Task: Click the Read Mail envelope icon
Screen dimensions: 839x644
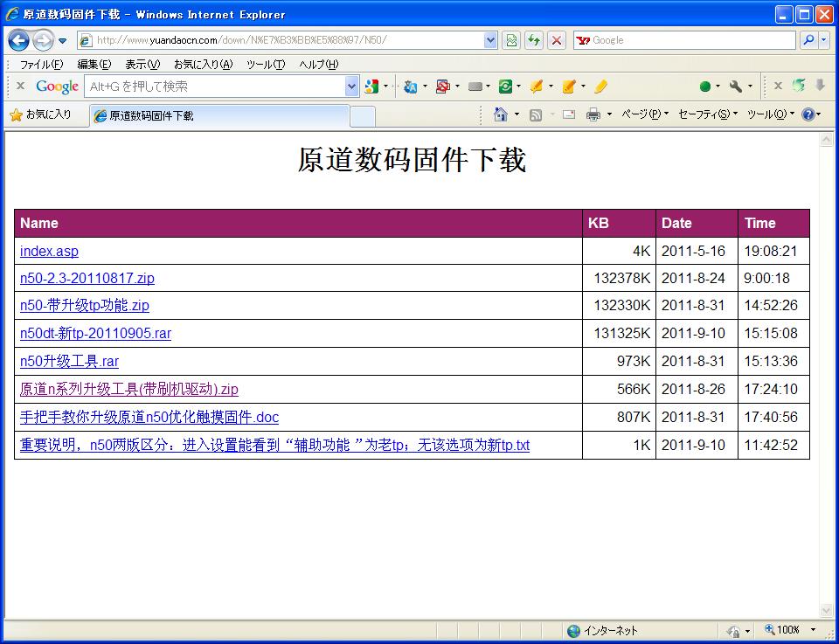Action: pos(569,114)
